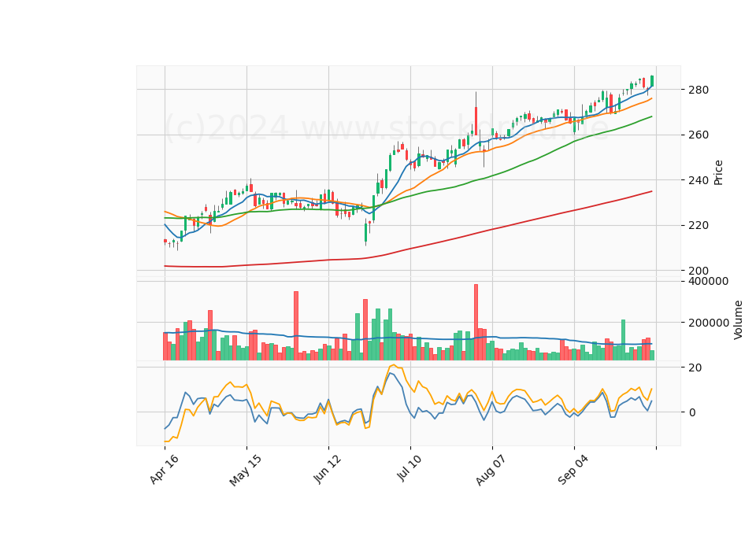Click the last green candlestick at the right edge
Viewport: 756px width, 543px height.
652,81
